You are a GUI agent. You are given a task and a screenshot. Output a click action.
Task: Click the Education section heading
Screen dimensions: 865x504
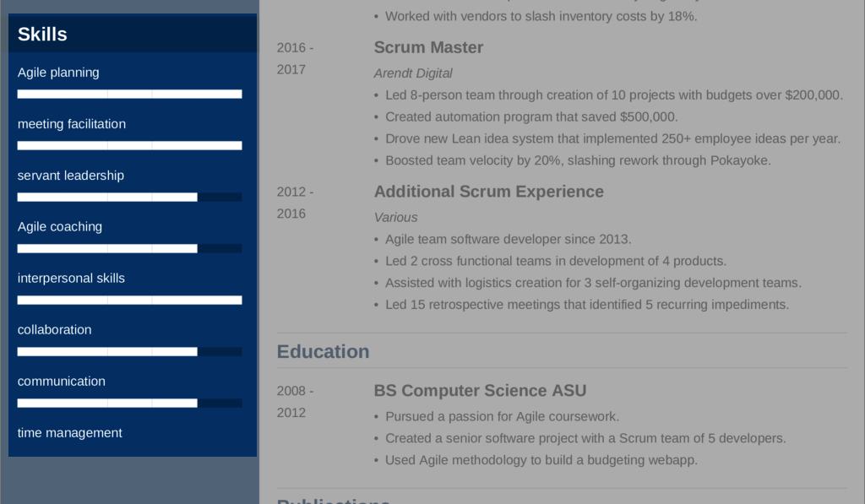click(x=324, y=352)
